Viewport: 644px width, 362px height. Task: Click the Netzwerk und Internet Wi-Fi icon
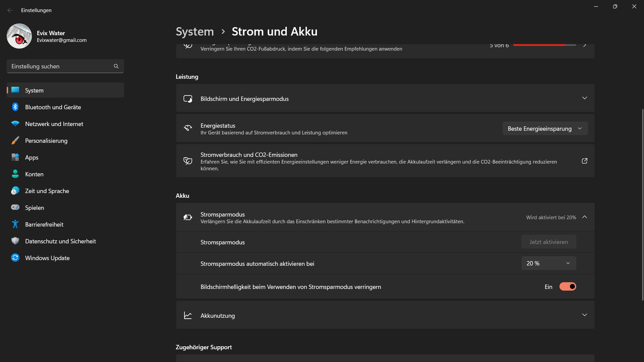(15, 124)
